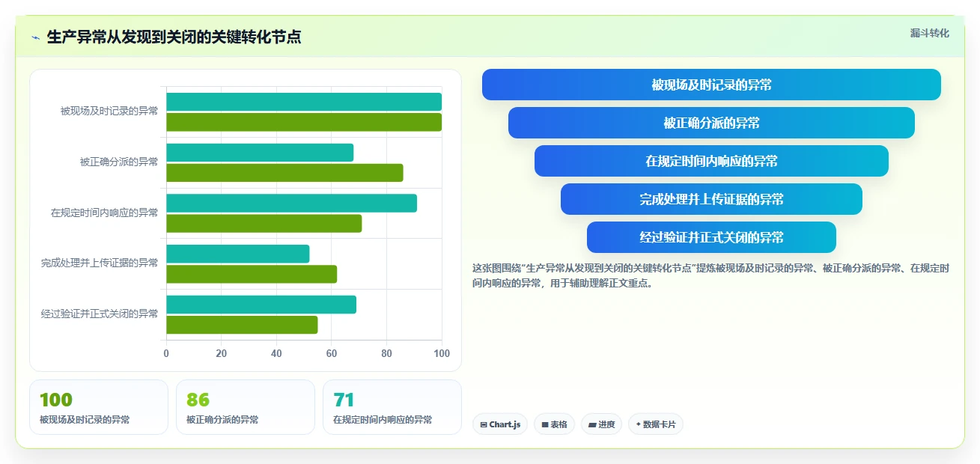This screenshot has width=980, height=464.
Task: Click the green bar for 完成处理并上传证据的异常
Action: [x=252, y=274]
